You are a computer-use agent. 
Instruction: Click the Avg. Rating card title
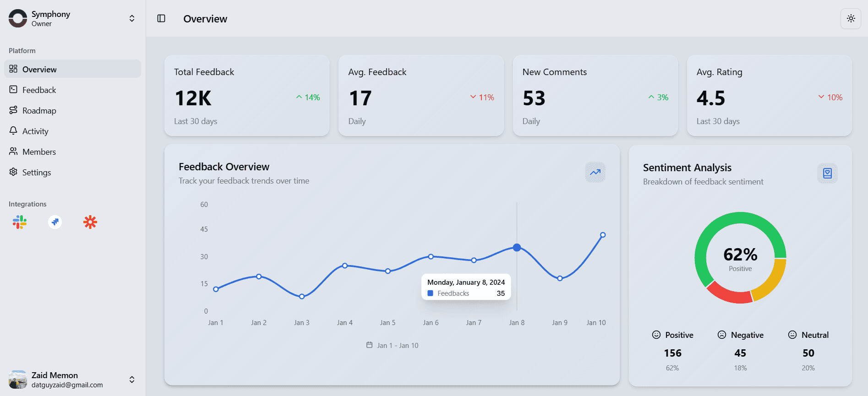pyautogui.click(x=719, y=72)
